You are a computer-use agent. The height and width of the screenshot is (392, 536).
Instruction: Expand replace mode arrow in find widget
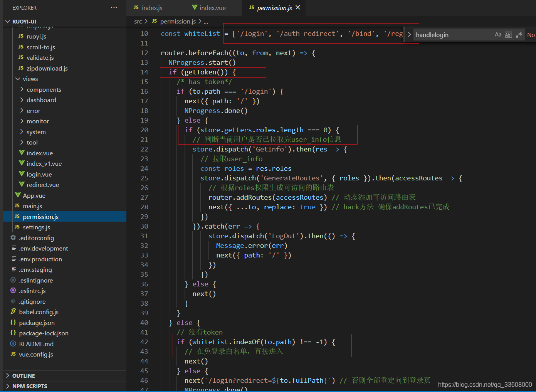[409, 35]
